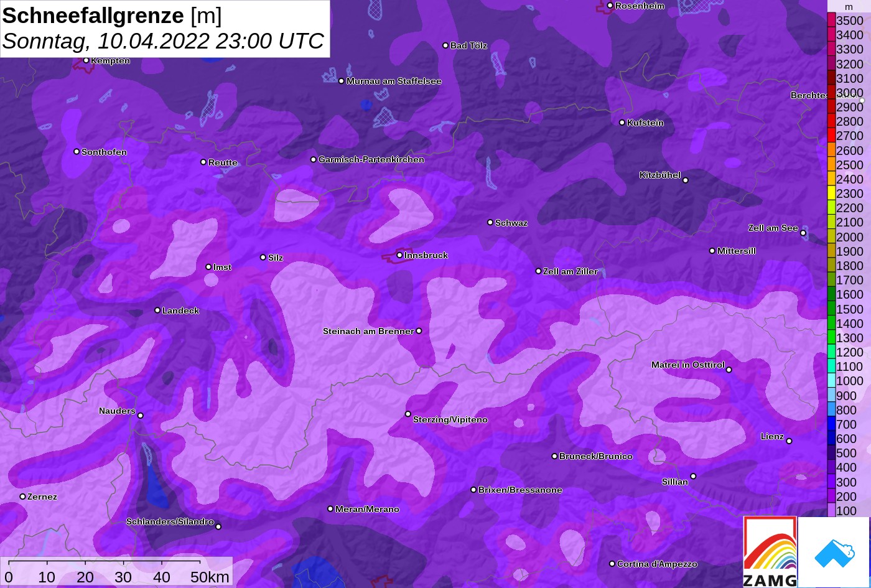Click the ZAMG rainbow logo

pyautogui.click(x=770, y=552)
